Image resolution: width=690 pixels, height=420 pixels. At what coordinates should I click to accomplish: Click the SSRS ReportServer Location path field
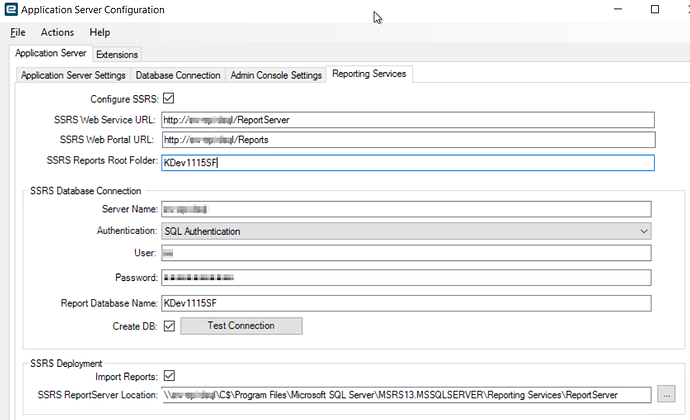pos(406,394)
